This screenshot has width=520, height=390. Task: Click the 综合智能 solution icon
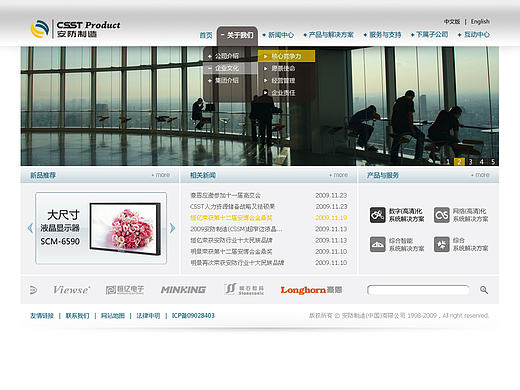click(x=378, y=244)
